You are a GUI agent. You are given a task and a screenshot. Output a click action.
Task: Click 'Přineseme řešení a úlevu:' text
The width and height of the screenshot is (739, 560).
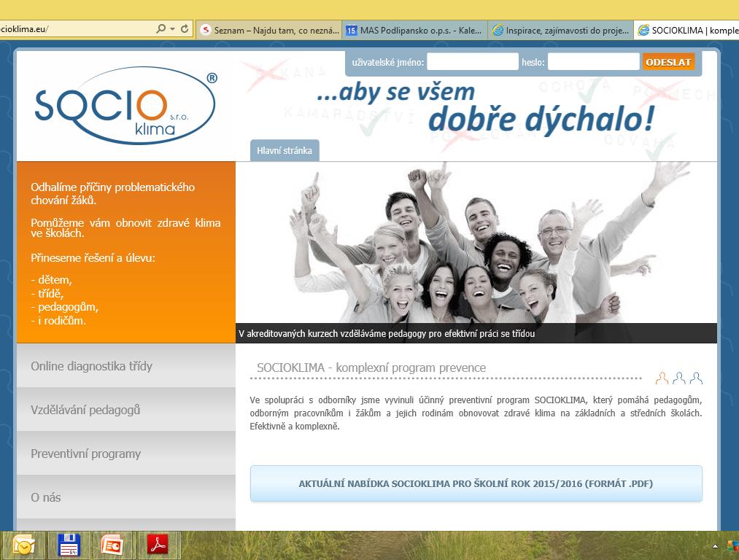(93, 257)
